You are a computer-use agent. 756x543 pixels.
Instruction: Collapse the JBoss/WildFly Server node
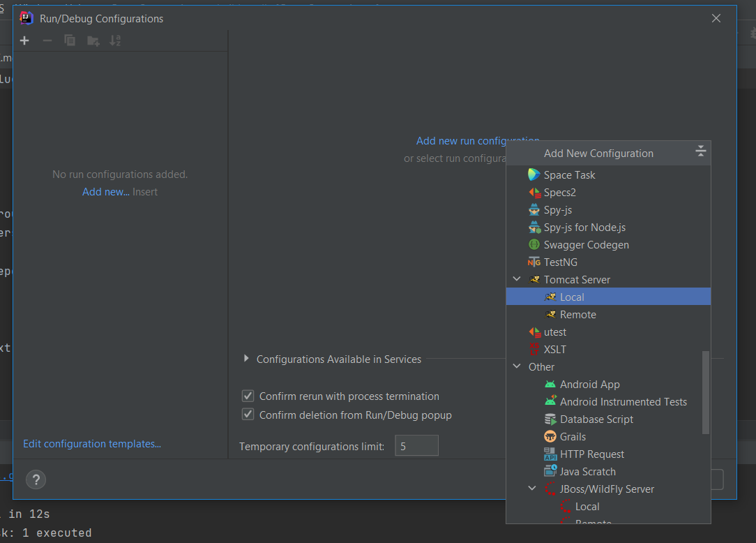[x=532, y=489]
